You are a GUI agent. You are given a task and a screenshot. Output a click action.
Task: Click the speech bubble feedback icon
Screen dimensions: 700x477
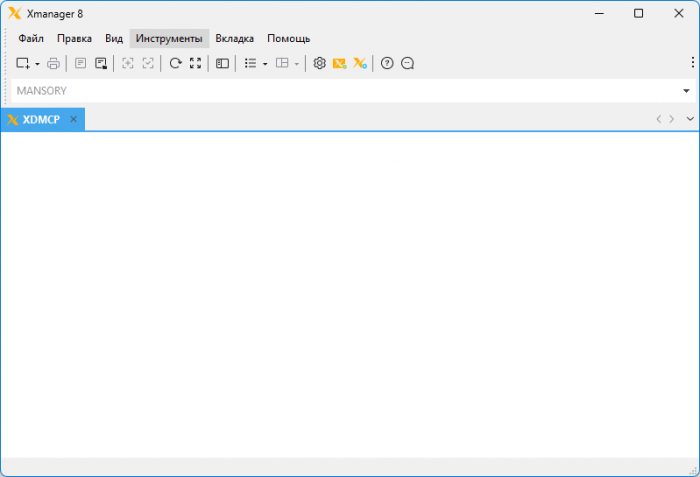click(408, 63)
